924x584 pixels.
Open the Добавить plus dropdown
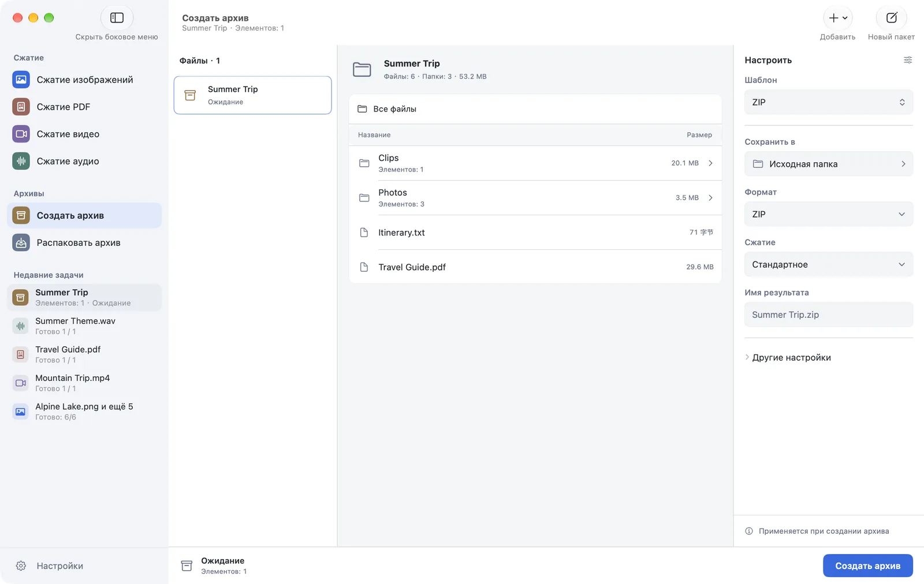838,18
